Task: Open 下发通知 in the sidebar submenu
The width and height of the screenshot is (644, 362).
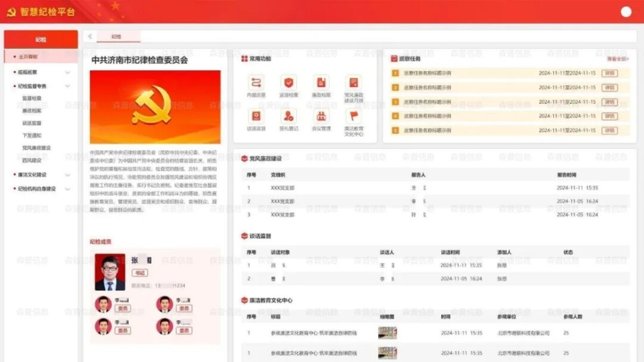Action: 32,135
